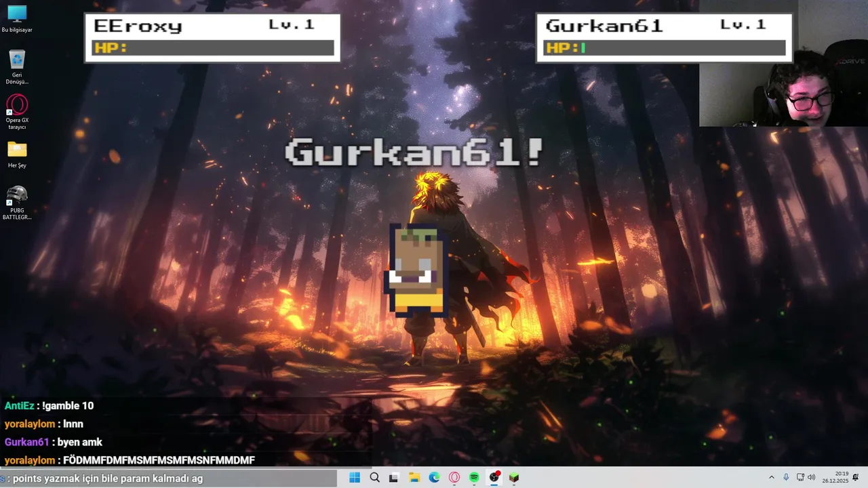Viewport: 868px width, 488px height.
Task: Switch to OBS Studio on the taskbar
Action: tap(494, 478)
